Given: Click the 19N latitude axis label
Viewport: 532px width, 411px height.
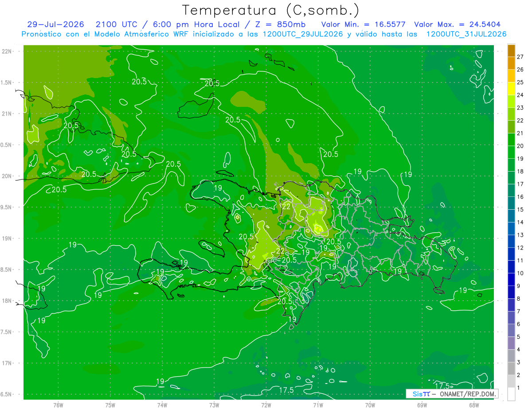Looking at the screenshot, I should click(7, 239).
